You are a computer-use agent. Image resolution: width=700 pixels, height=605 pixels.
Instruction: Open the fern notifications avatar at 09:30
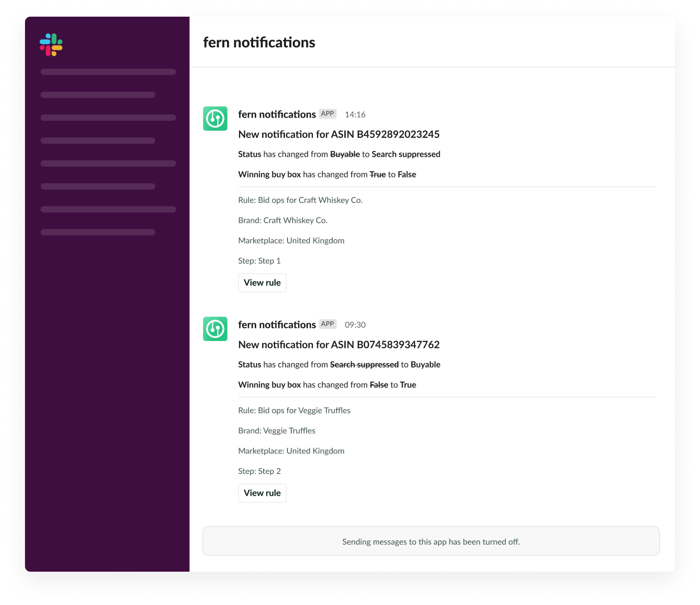click(x=215, y=329)
